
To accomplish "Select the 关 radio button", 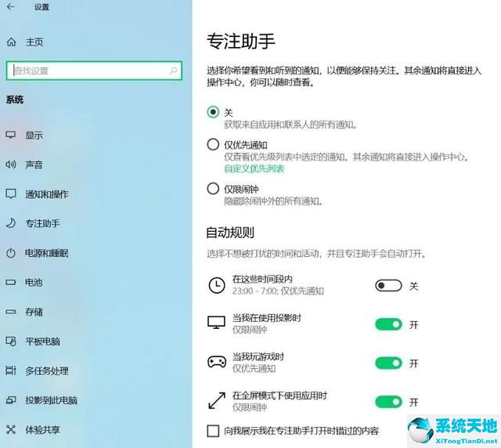I will tap(213, 112).
